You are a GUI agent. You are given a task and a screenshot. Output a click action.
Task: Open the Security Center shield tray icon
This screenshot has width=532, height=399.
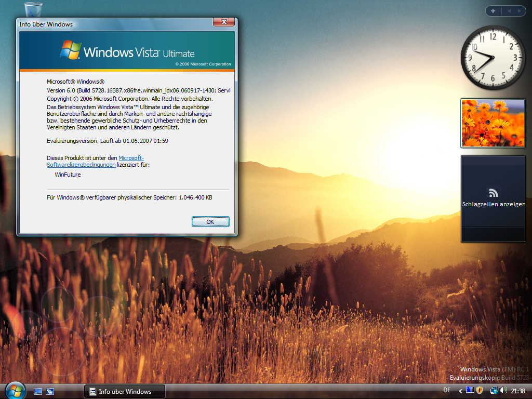tap(480, 391)
